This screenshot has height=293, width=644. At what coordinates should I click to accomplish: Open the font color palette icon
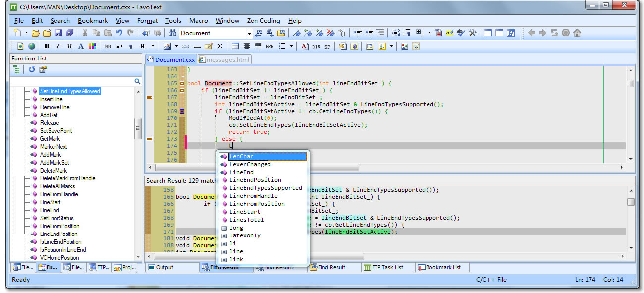point(92,46)
